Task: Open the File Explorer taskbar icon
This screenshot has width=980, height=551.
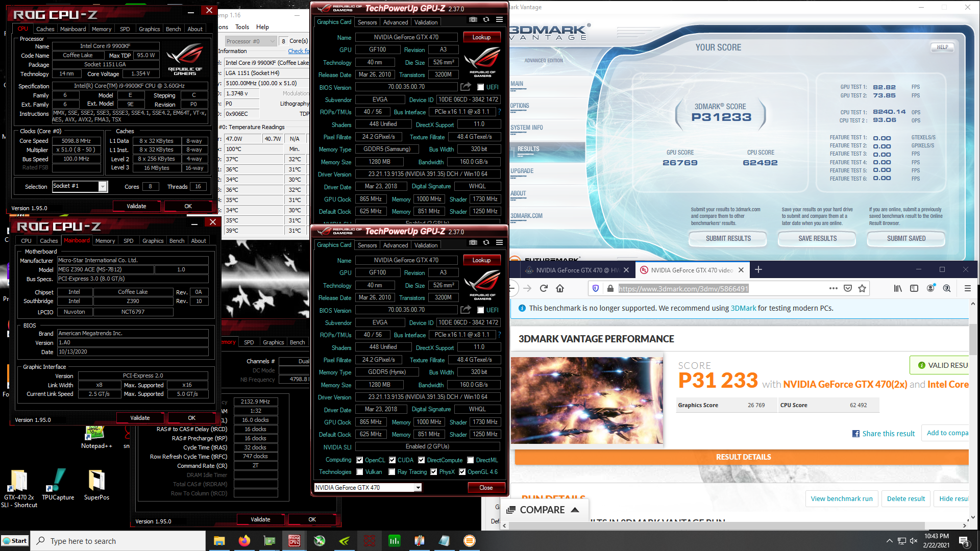Action: (x=219, y=541)
